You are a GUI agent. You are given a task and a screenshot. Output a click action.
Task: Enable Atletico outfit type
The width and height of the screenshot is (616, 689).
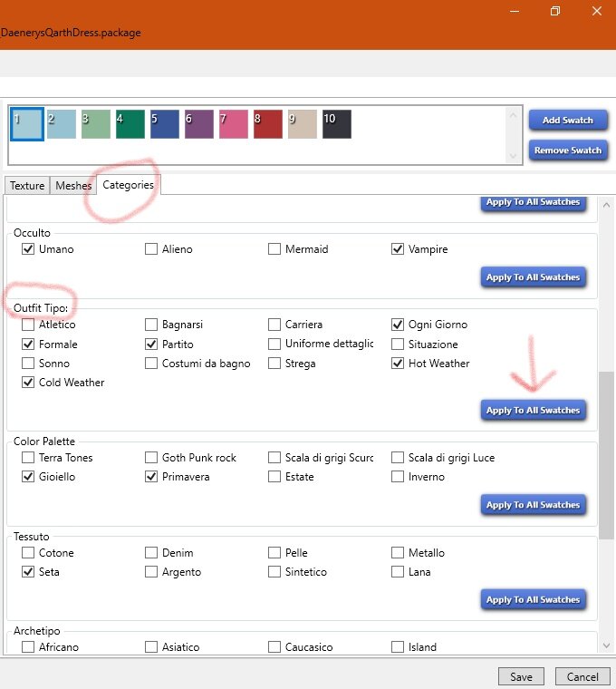click(x=28, y=325)
